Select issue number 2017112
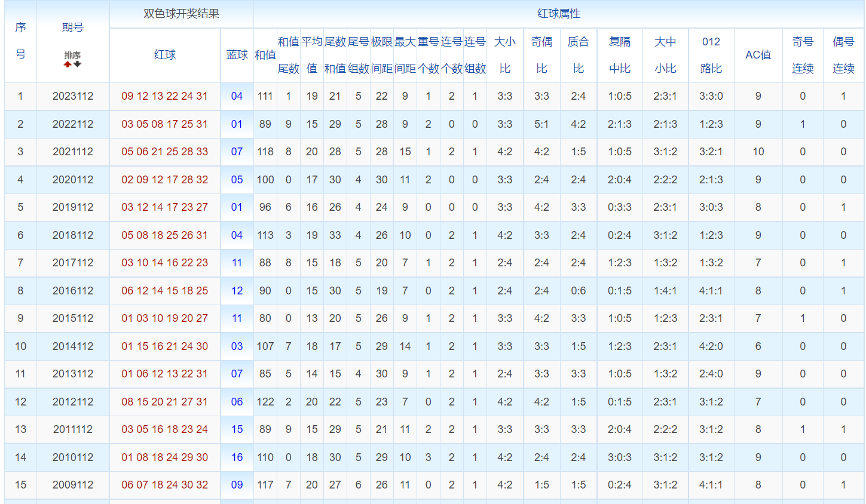Image resolution: width=866 pixels, height=504 pixels. (73, 263)
